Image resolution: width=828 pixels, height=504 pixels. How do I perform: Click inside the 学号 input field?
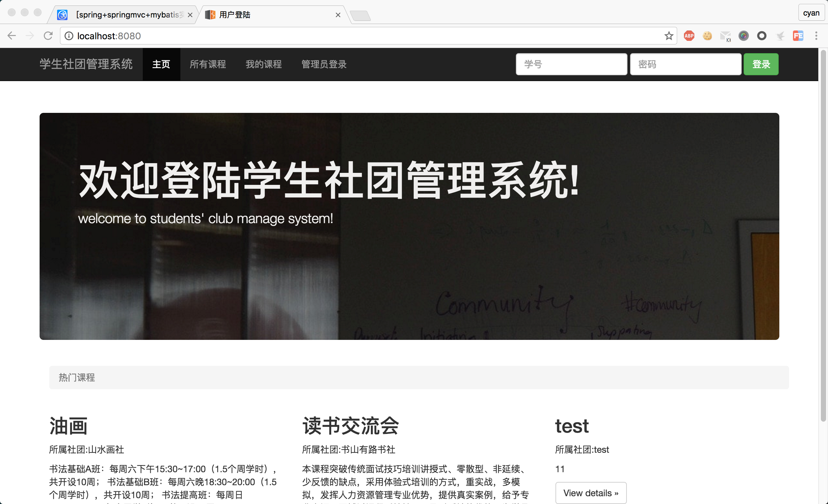[571, 64]
